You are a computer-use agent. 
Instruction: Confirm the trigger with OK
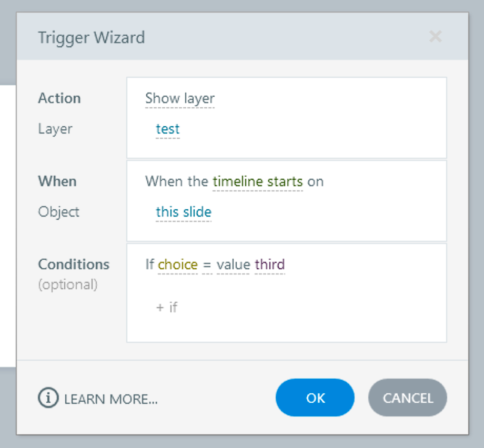[x=315, y=398]
